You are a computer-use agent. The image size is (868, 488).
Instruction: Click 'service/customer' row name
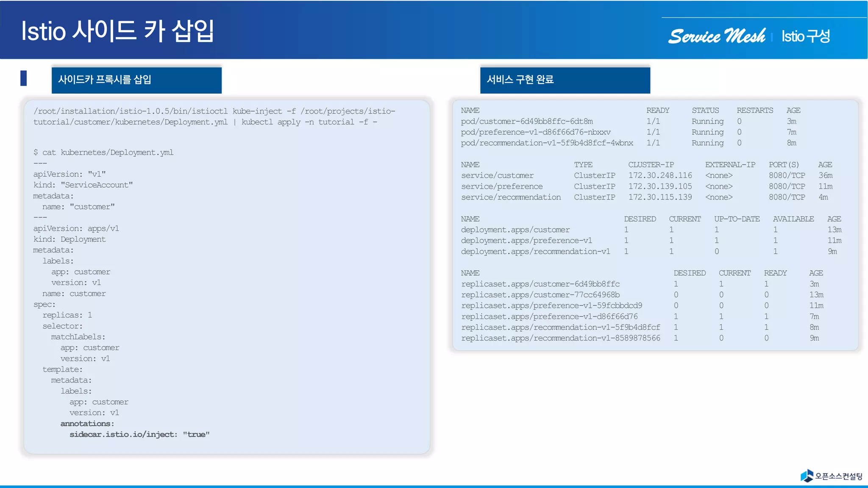click(498, 175)
